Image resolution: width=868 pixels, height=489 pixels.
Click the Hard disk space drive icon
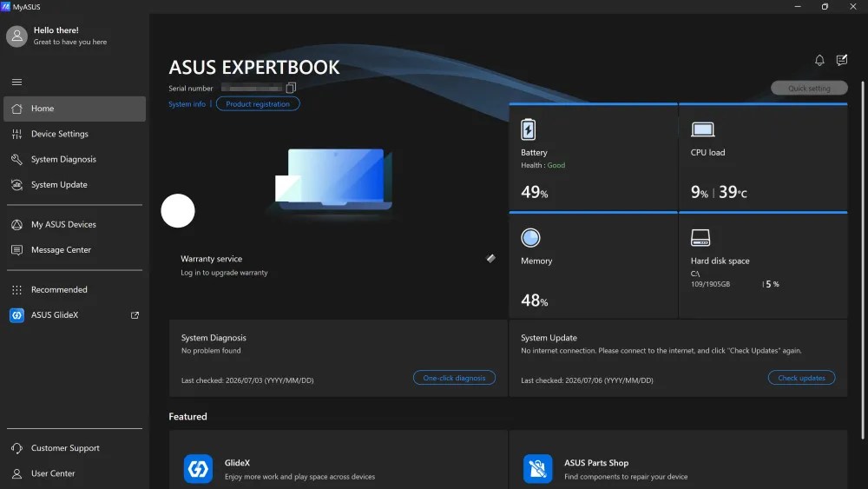[x=700, y=238]
